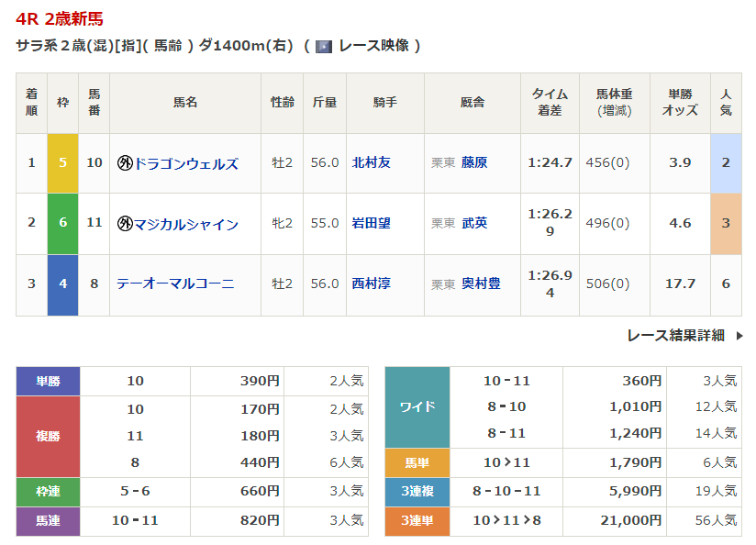Viewport: 756px width, 545px height.
Task: Click yellow frame 5 color box
Action: coord(62,163)
